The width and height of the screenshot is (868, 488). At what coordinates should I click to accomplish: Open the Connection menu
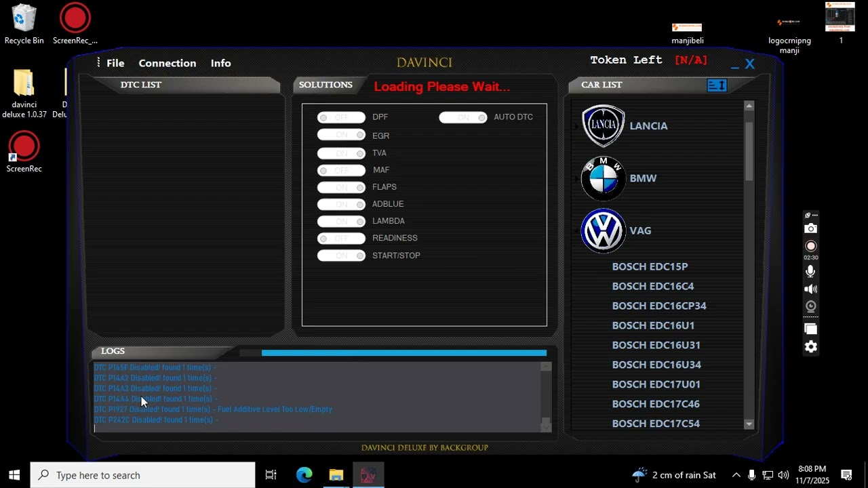(x=167, y=63)
